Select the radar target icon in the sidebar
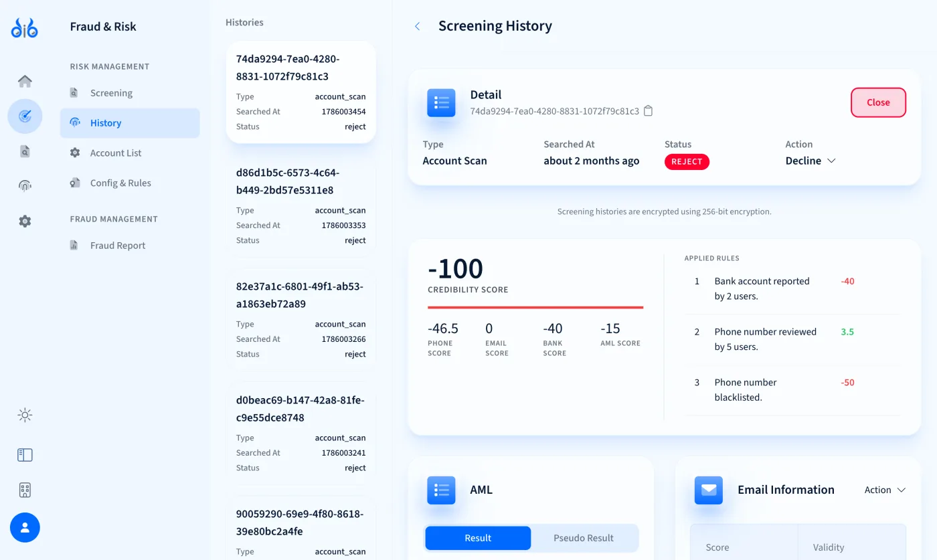Viewport: 937px width, 560px height. 25,116
